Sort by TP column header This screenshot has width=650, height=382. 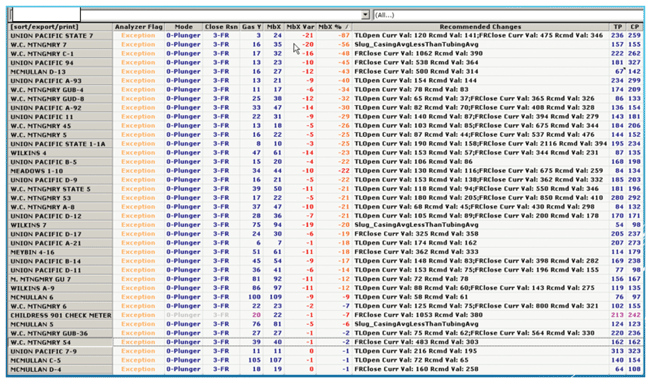click(618, 27)
